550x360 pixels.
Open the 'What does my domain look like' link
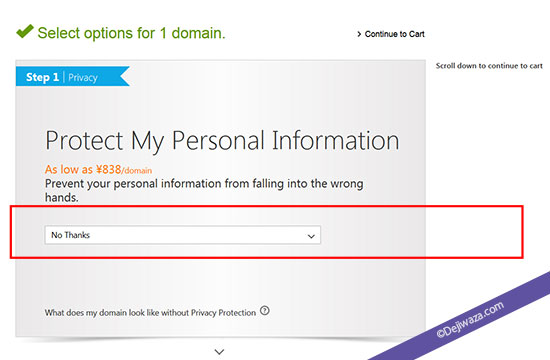(x=150, y=313)
